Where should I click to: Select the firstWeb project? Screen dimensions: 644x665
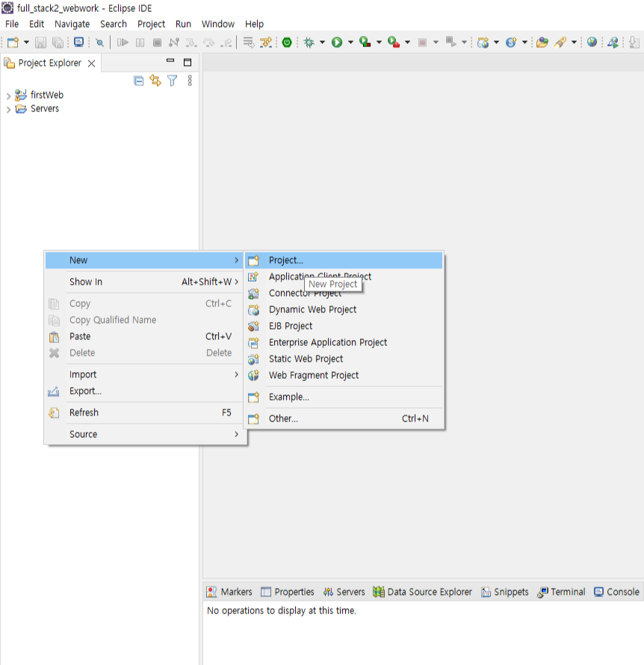46,95
